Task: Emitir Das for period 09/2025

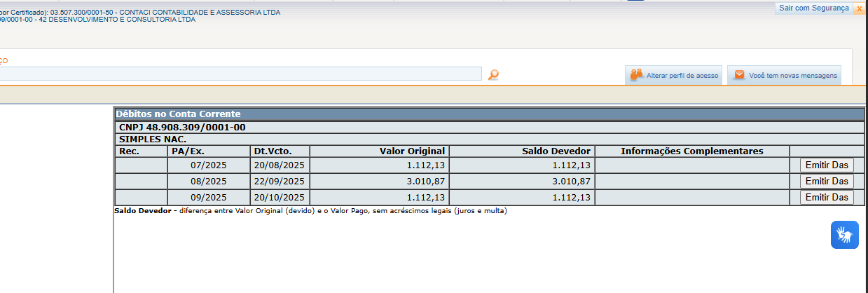Action: (x=827, y=198)
